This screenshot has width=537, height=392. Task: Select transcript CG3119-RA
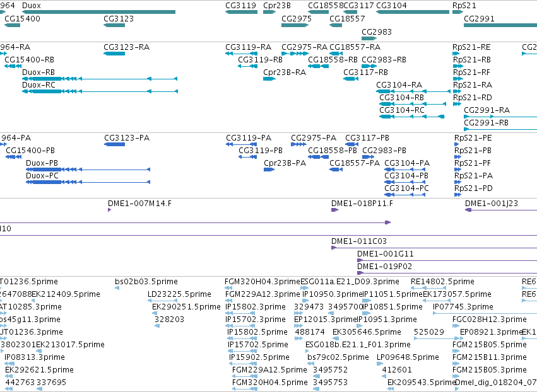tap(248, 47)
